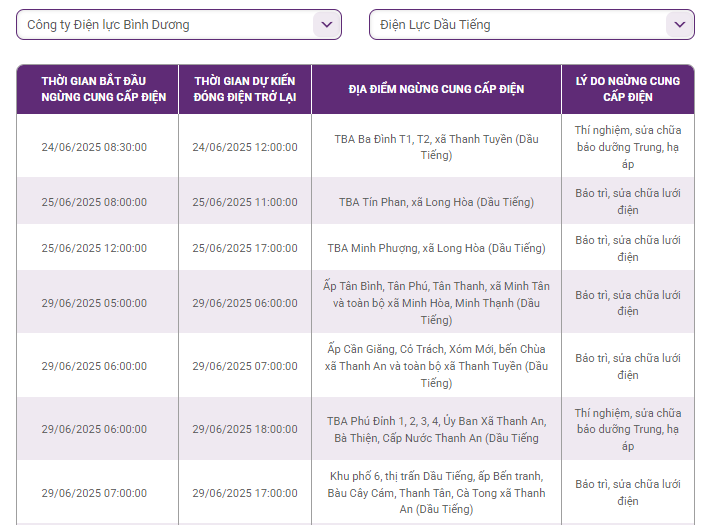Click the Khu phố 6, thị trấn Dầu Tiếng cell
Image resolution: width=709 pixels, height=525 pixels.
[436, 492]
